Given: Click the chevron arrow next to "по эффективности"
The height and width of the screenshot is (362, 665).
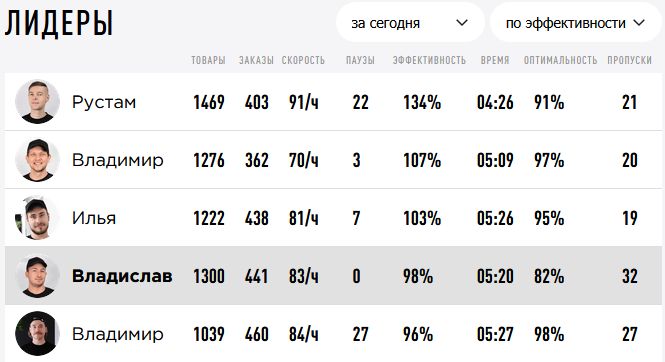Looking at the screenshot, I should pyautogui.click(x=639, y=22).
